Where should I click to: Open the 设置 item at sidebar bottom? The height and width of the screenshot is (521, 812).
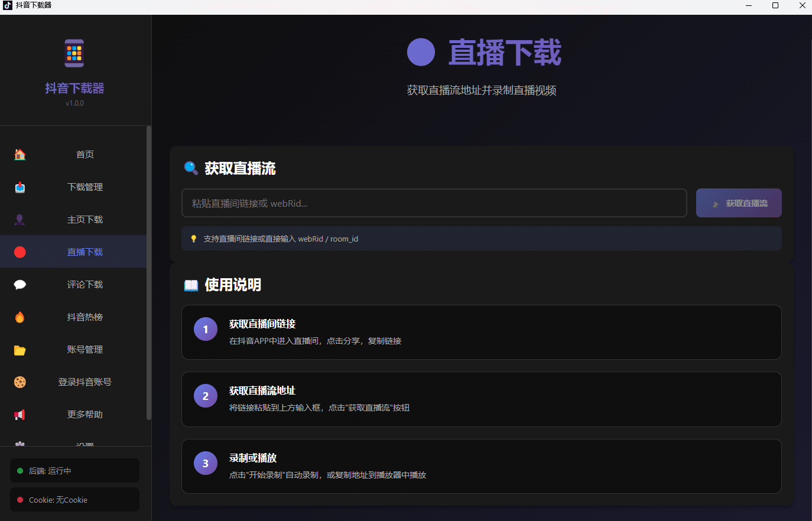[x=74, y=444]
